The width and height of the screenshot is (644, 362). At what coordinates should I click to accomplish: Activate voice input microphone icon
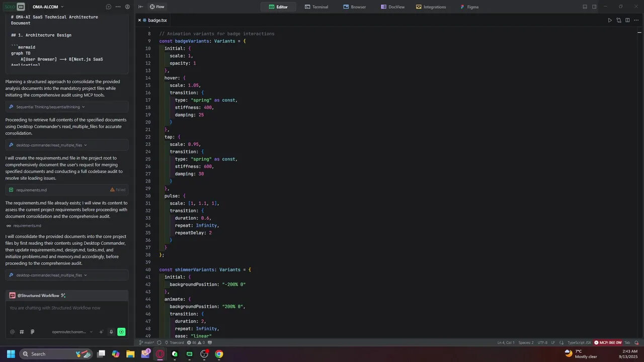[x=111, y=332]
